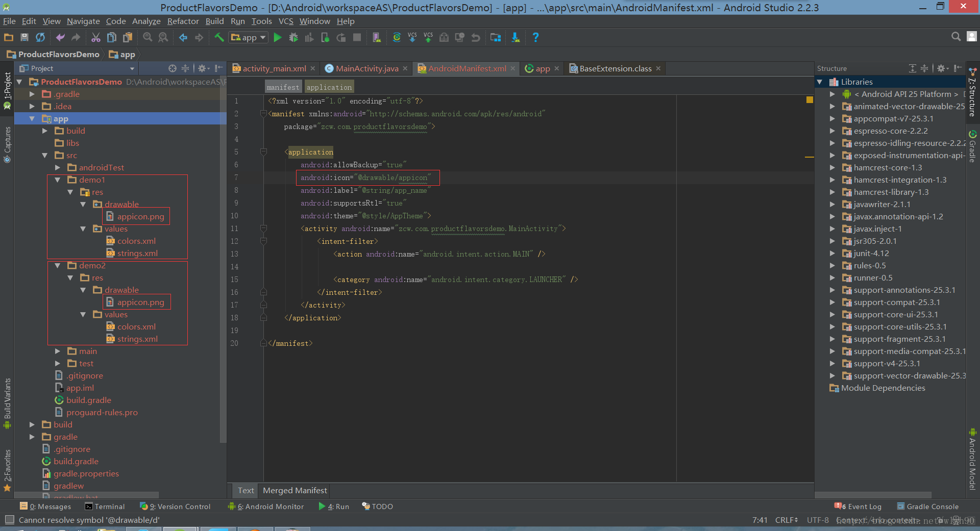
Task: Collapse the Libraries node in Structure
Action: [820, 82]
